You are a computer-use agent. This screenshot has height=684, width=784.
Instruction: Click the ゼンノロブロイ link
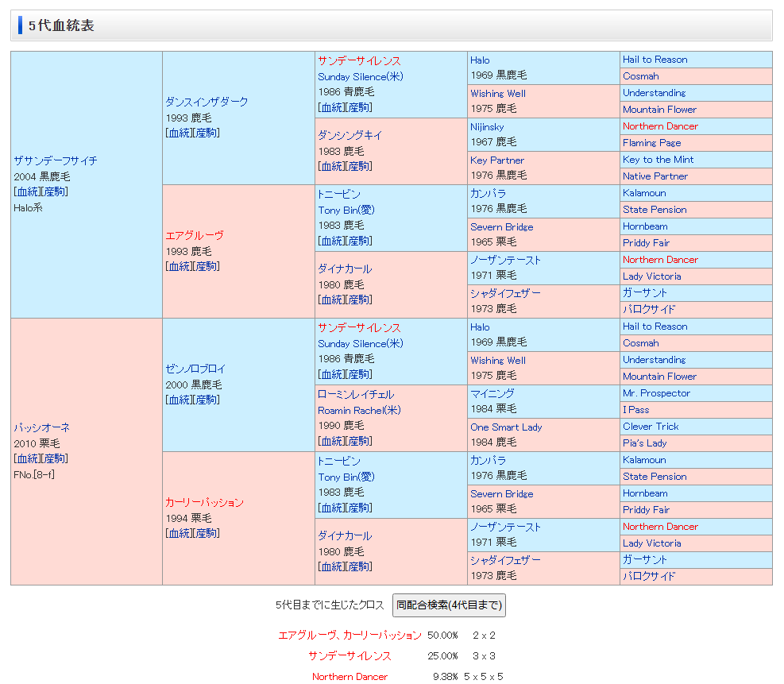point(195,369)
